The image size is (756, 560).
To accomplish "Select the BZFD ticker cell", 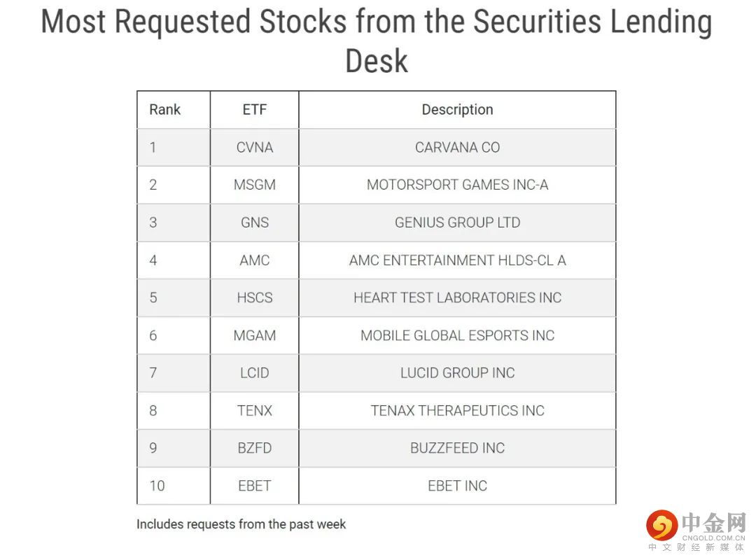I will pyautogui.click(x=254, y=448).
